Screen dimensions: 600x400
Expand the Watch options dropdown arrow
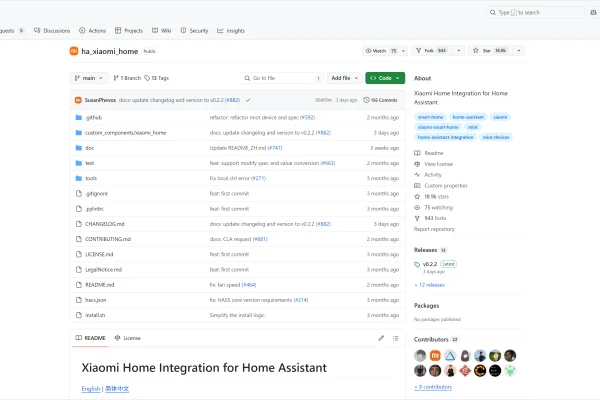pos(403,51)
